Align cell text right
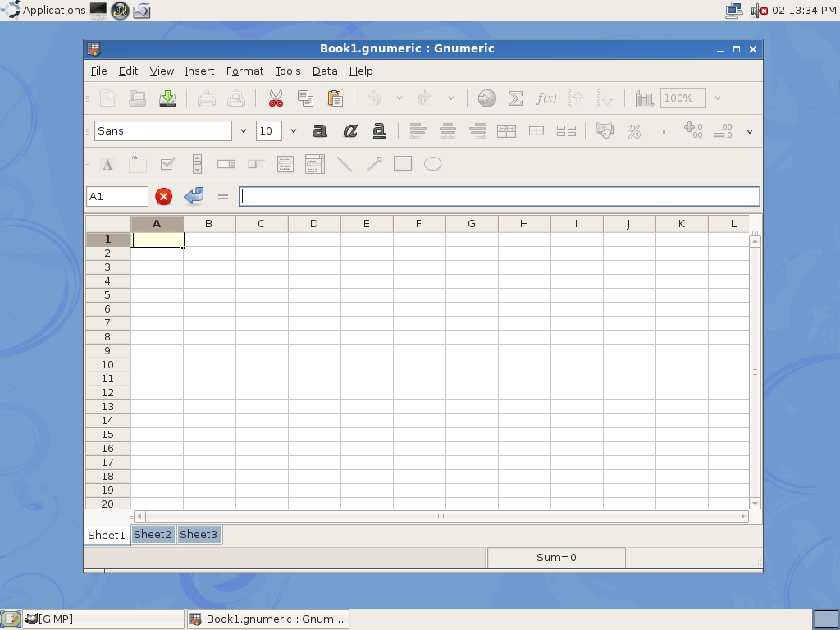 click(x=477, y=131)
